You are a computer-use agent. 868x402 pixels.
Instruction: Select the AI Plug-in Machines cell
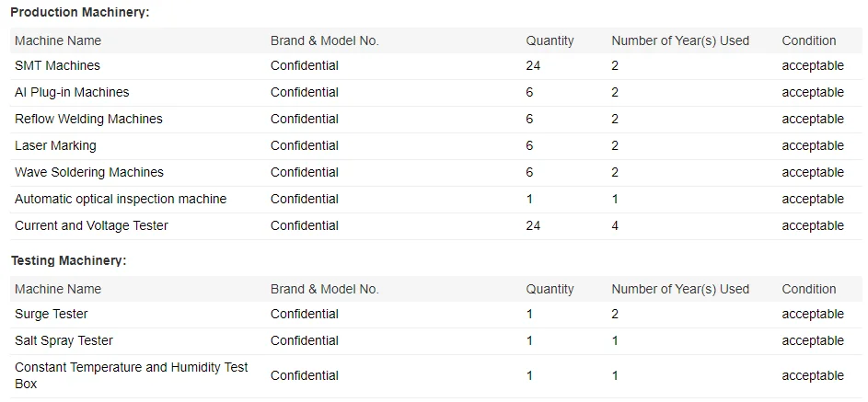coord(72,92)
